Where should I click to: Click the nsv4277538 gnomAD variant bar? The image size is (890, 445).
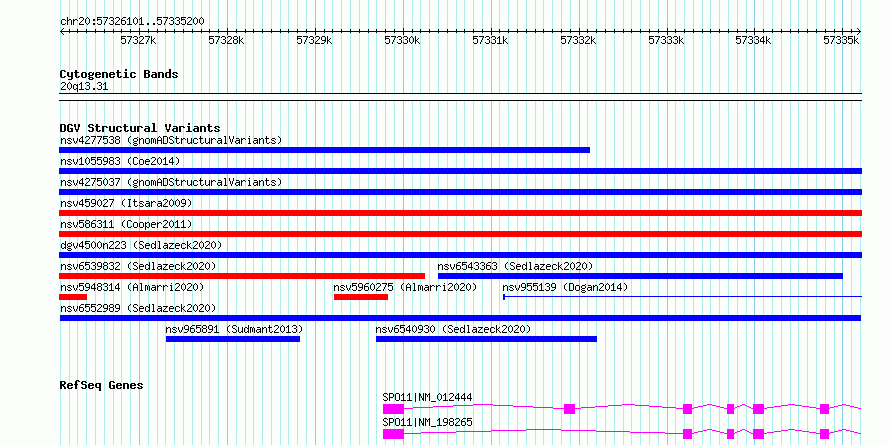[x=324, y=150]
